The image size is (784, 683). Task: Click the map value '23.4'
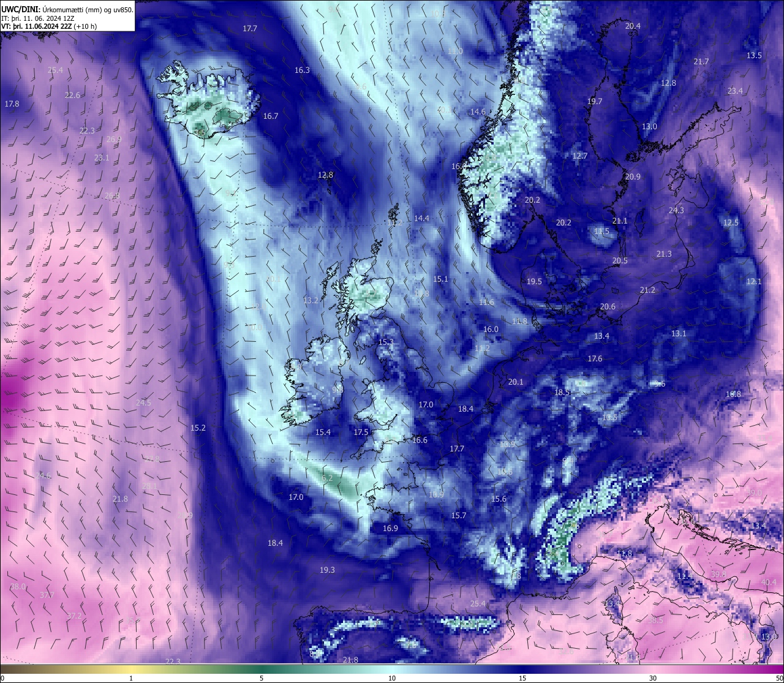[735, 91]
